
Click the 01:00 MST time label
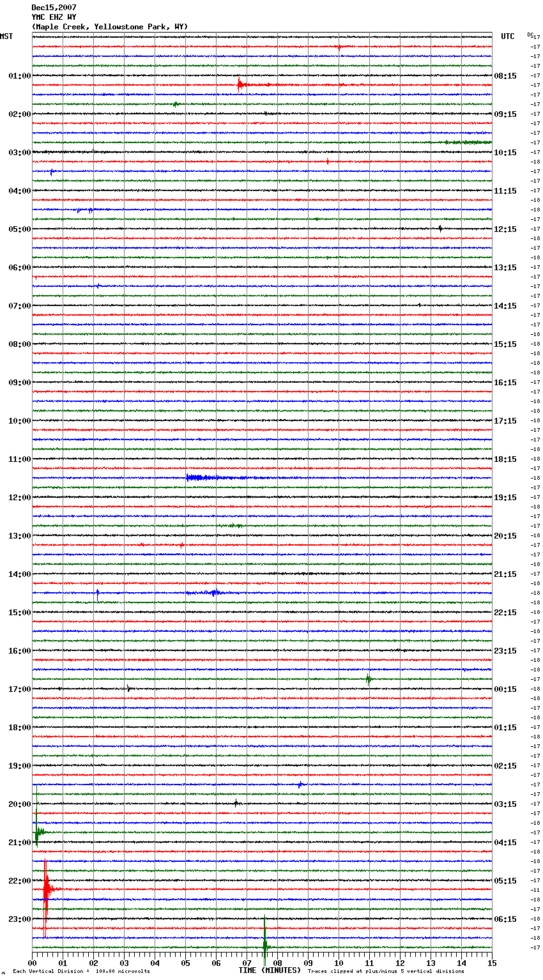20,76
